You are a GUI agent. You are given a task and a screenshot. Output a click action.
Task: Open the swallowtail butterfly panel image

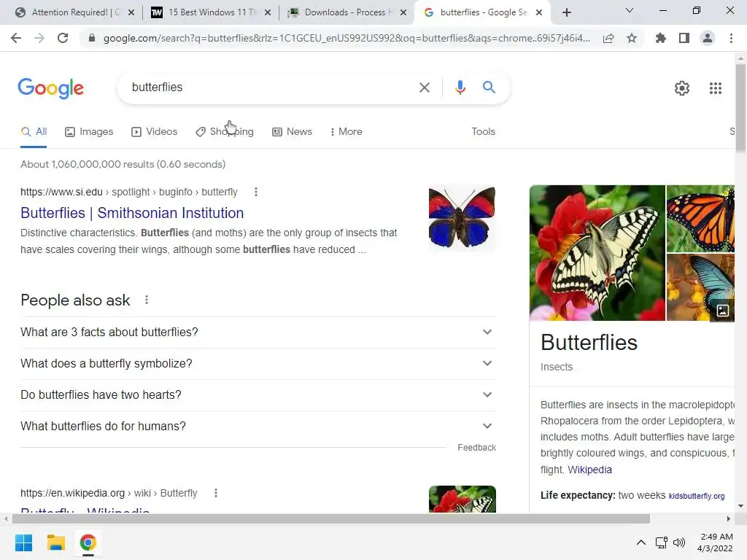(x=597, y=253)
